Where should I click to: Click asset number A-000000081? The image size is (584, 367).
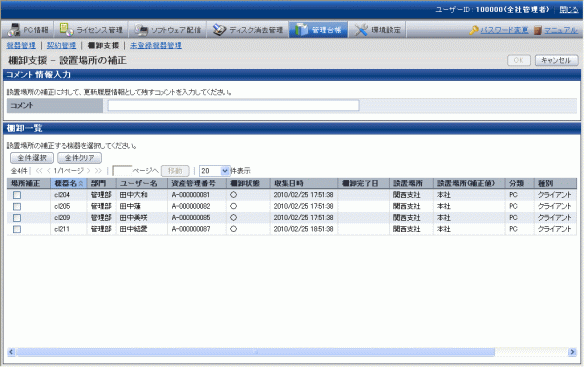pyautogui.click(x=191, y=195)
